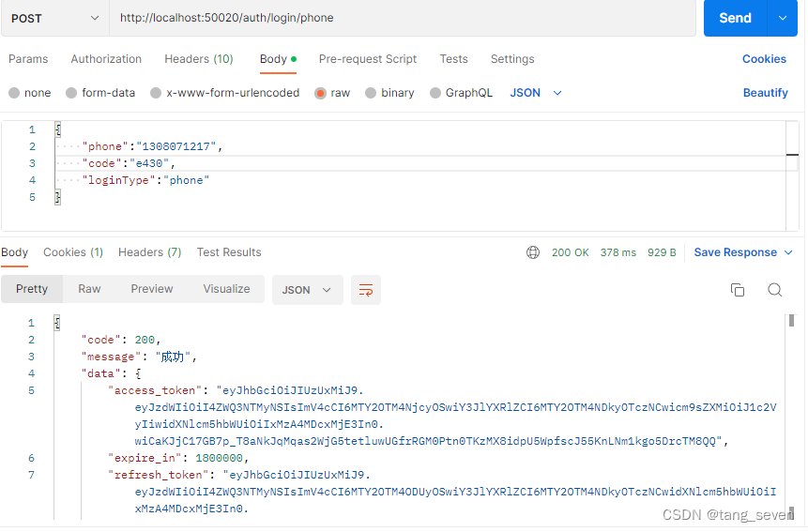Click the 378 ms response time
808x532 pixels.
[617, 252]
